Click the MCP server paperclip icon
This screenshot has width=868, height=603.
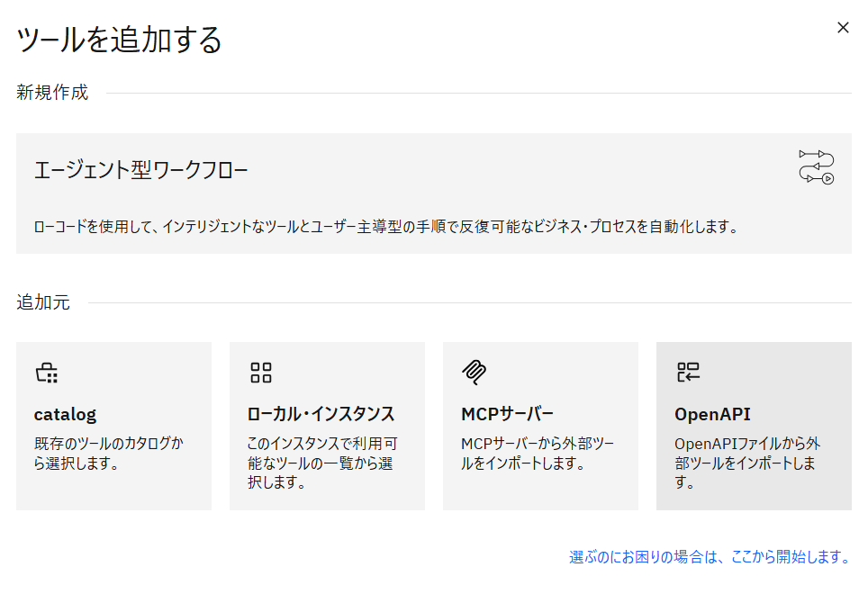pyautogui.click(x=473, y=372)
